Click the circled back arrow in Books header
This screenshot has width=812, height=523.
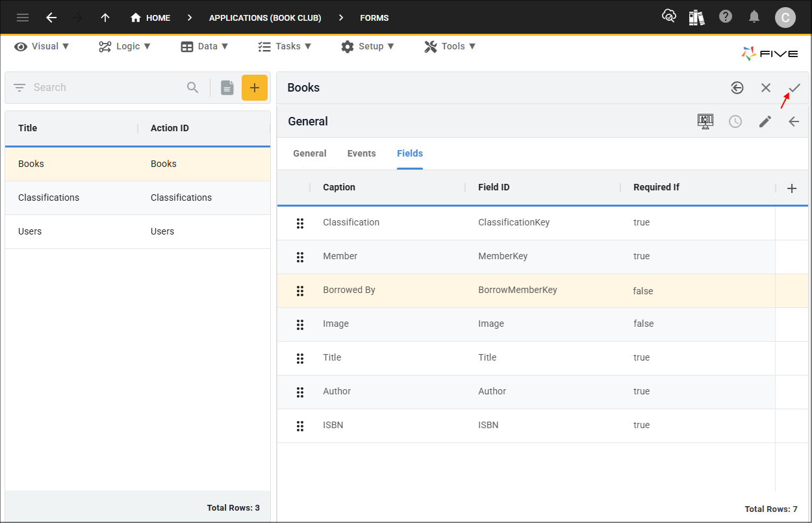pyautogui.click(x=737, y=88)
